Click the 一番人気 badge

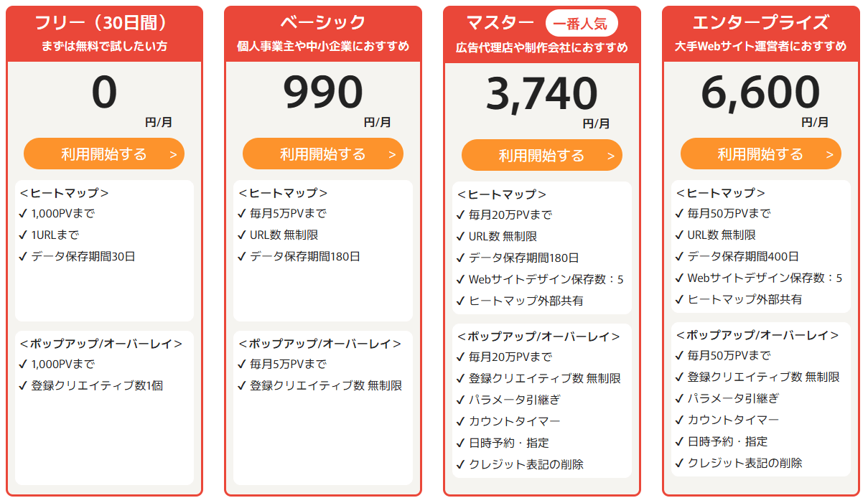582,24
